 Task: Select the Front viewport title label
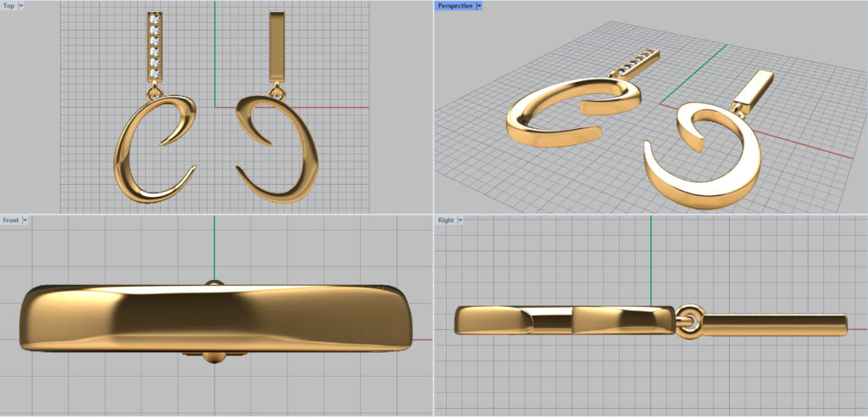pyautogui.click(x=11, y=221)
